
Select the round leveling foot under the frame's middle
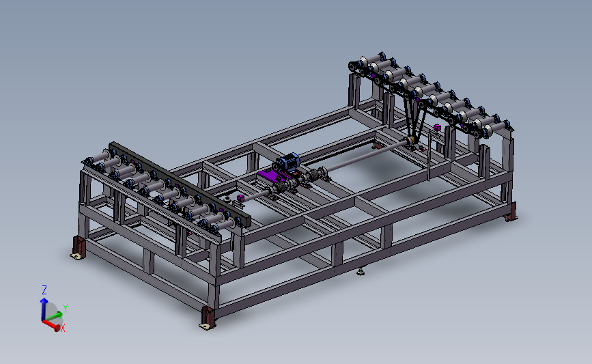click(x=361, y=271)
